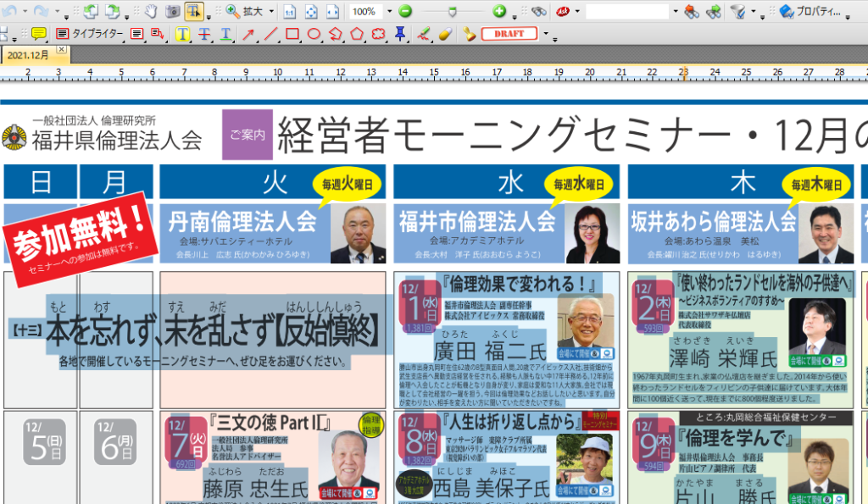Expand the Undo history dropdown

tap(25, 11)
